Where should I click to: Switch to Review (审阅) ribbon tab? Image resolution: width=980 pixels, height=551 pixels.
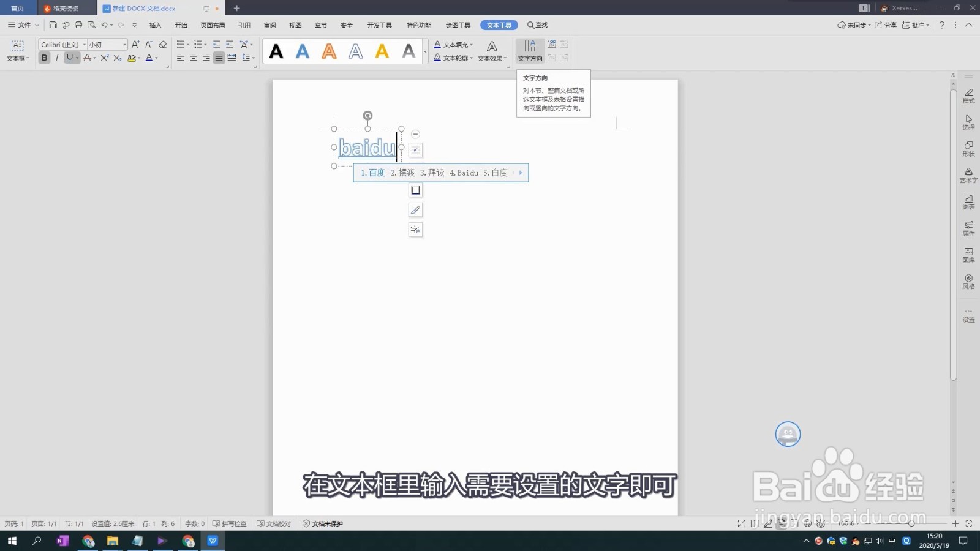tap(270, 25)
